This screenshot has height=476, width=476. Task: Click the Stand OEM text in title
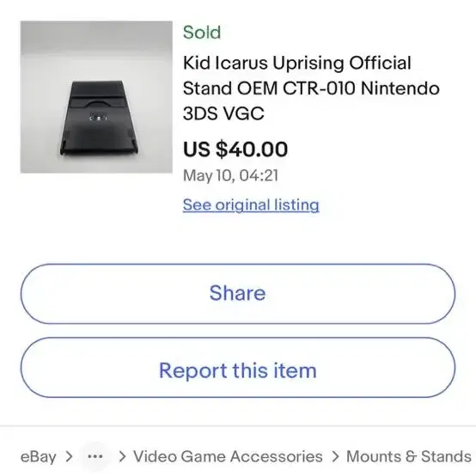[x=230, y=88]
